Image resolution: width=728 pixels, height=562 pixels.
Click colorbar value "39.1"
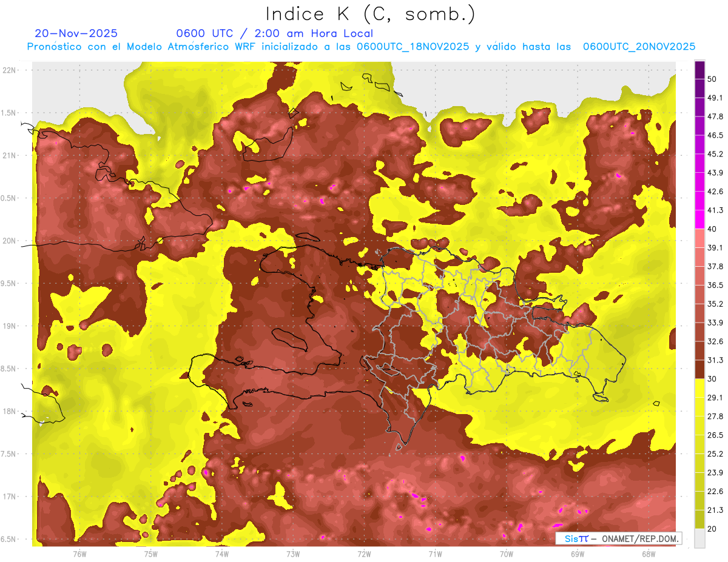click(x=715, y=247)
